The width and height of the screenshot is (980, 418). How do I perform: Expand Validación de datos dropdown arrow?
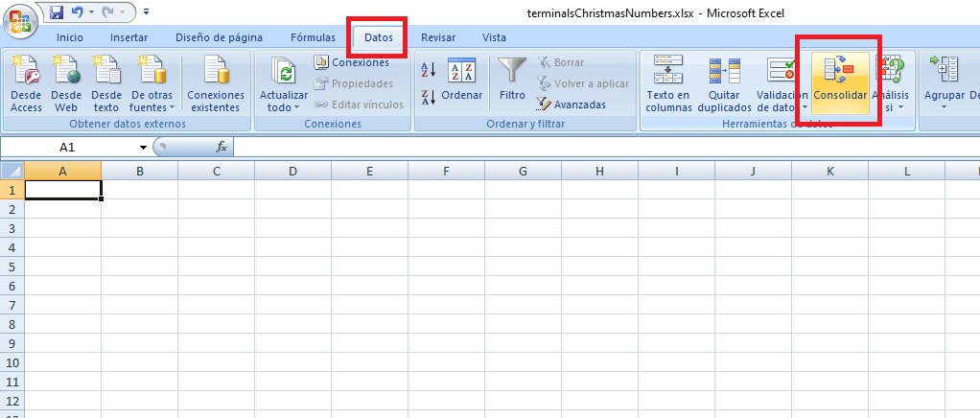click(805, 108)
